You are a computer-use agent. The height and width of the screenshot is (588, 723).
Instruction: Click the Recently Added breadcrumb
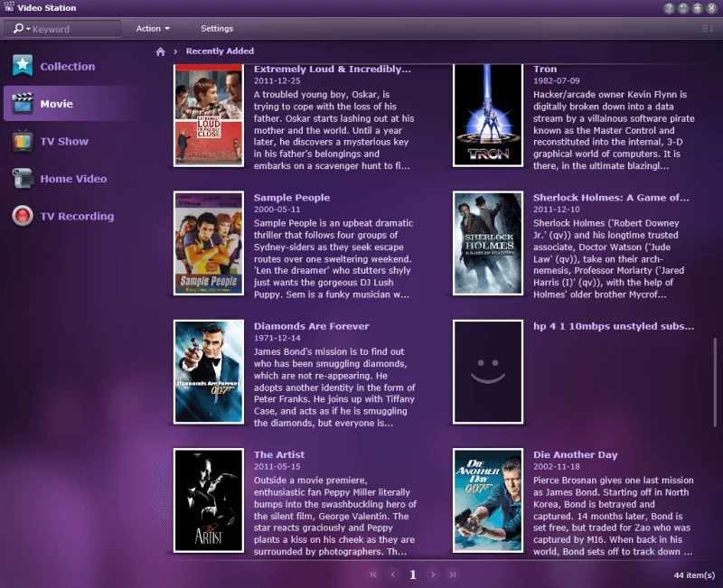coord(220,51)
